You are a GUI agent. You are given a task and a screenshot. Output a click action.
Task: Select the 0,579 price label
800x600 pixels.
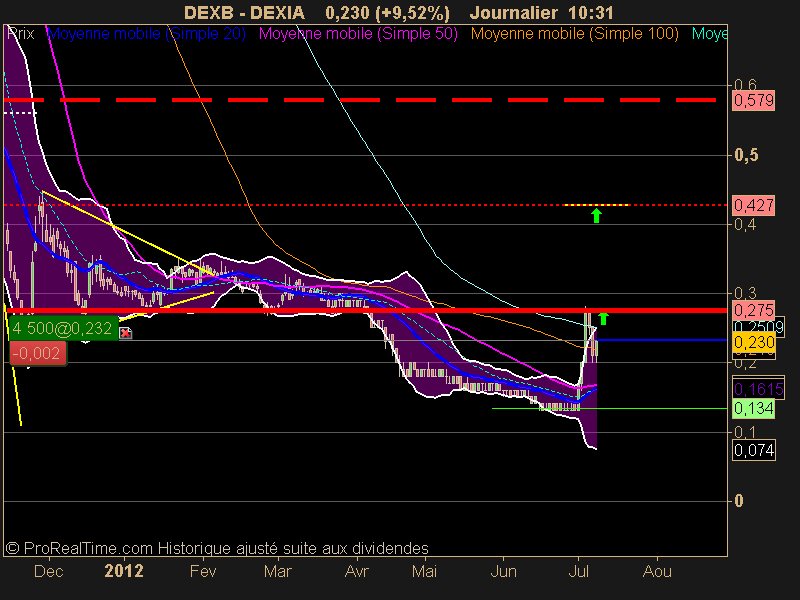[x=754, y=100]
